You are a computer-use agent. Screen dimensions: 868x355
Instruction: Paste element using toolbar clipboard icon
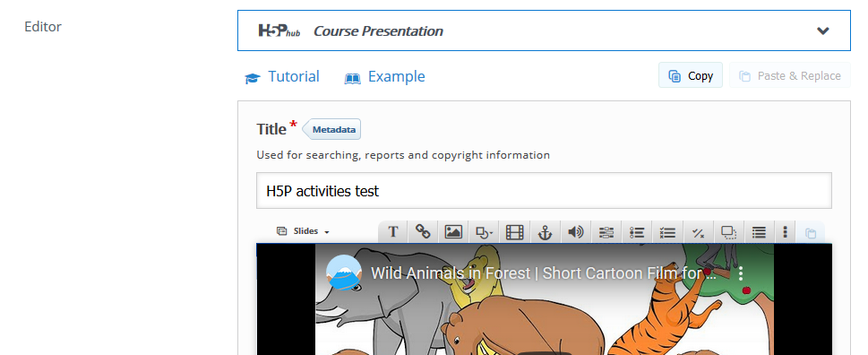click(x=810, y=232)
